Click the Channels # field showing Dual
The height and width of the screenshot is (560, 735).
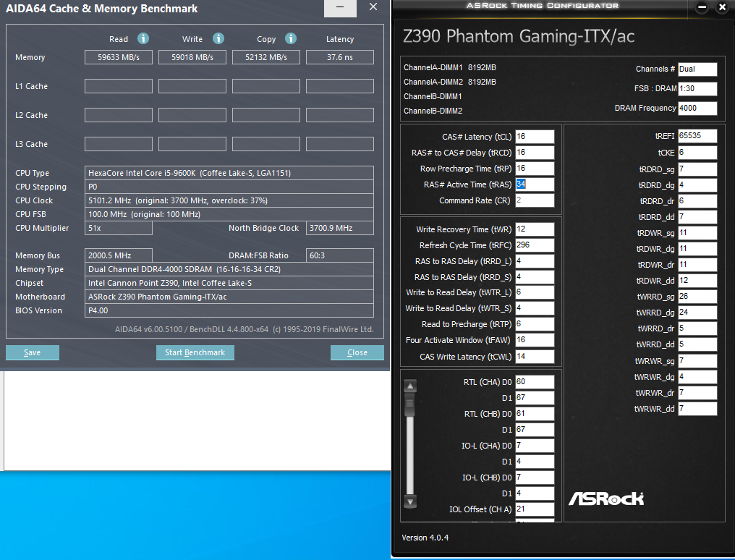697,69
